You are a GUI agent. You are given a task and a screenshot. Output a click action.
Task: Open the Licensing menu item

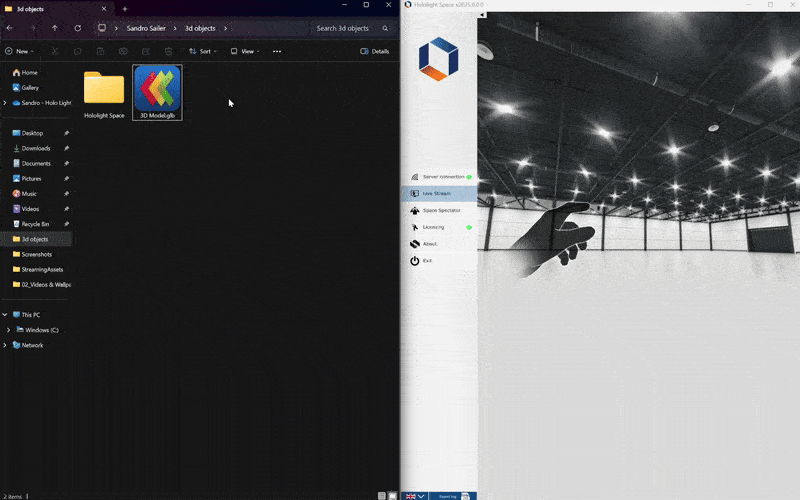click(439, 227)
